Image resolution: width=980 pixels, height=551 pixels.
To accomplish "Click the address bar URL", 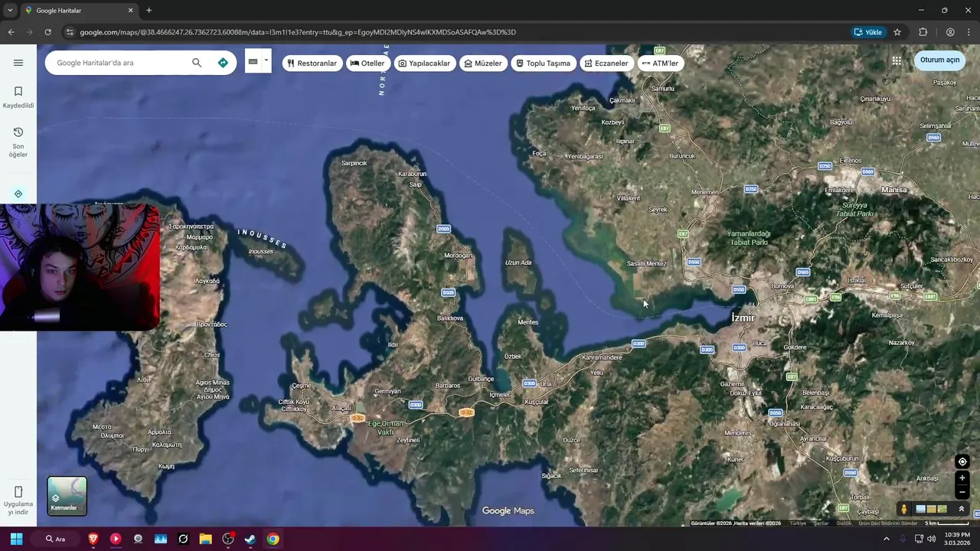I will (298, 32).
